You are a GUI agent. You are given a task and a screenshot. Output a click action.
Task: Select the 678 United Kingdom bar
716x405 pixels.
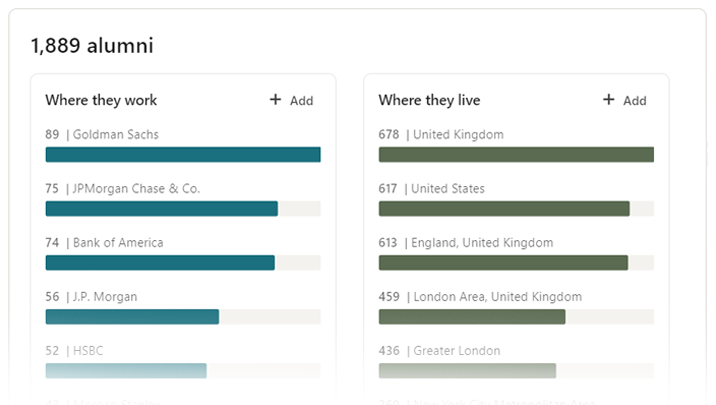[x=516, y=154]
